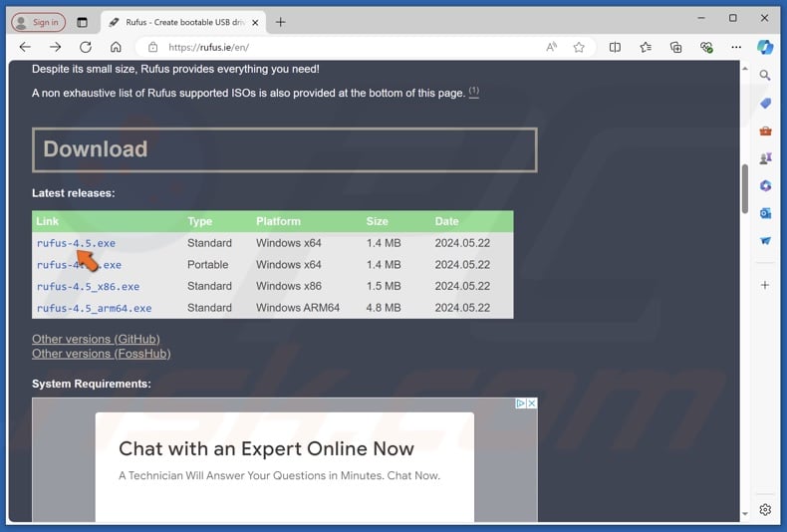The width and height of the screenshot is (787, 532).
Task: Click the Type column header
Action: (200, 221)
